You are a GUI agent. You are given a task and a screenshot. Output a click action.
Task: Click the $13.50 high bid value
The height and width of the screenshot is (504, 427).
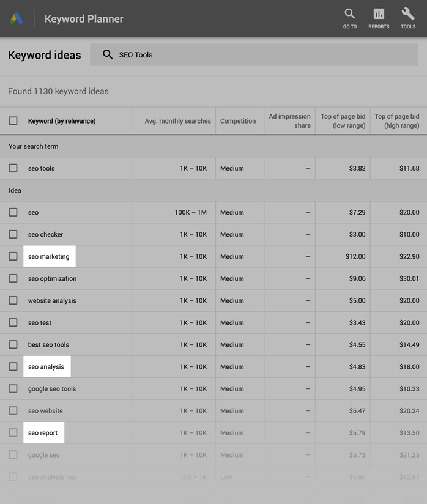pyautogui.click(x=409, y=433)
